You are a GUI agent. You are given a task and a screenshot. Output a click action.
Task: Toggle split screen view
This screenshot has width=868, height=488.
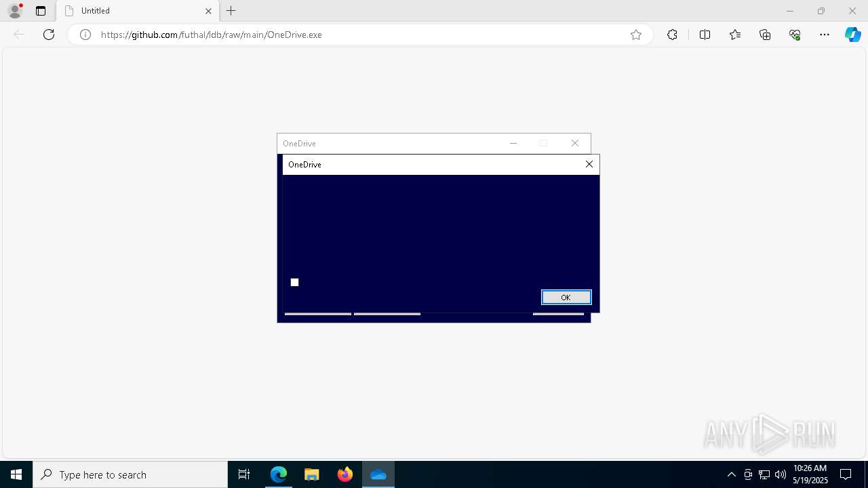(705, 35)
